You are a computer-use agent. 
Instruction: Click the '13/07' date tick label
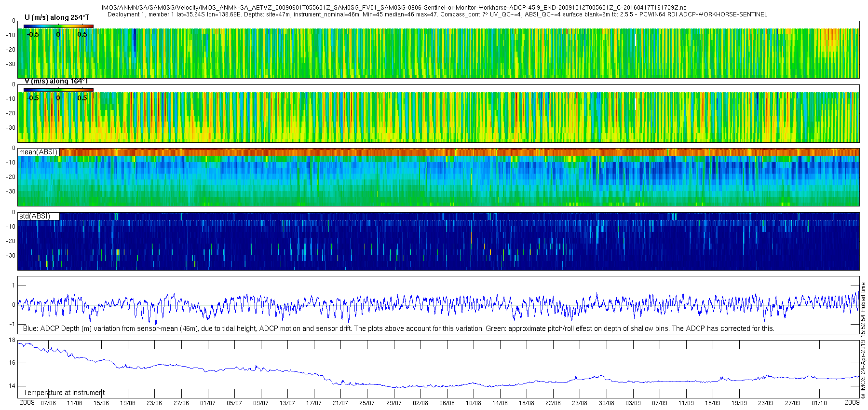point(287,403)
